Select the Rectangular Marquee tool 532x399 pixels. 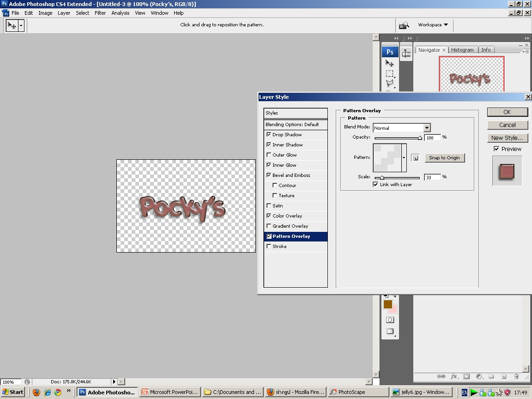pyautogui.click(x=389, y=73)
